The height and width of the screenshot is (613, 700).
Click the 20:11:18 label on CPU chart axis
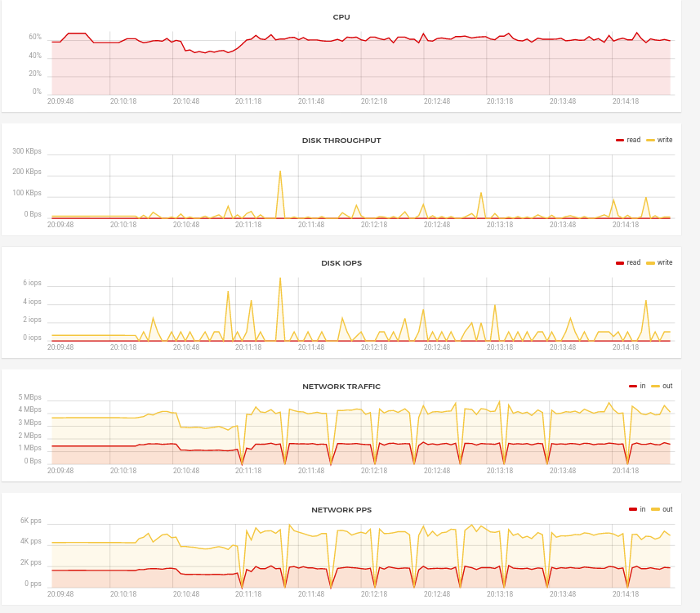[248, 101]
